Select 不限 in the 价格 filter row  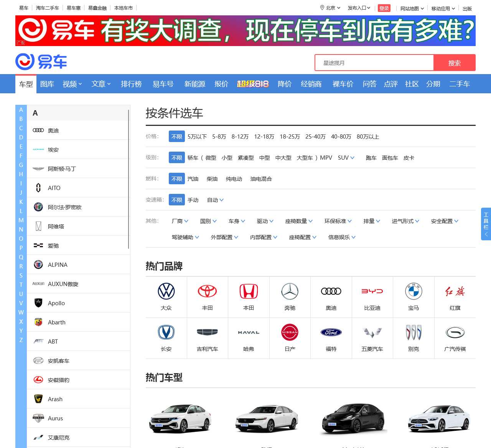(x=177, y=137)
